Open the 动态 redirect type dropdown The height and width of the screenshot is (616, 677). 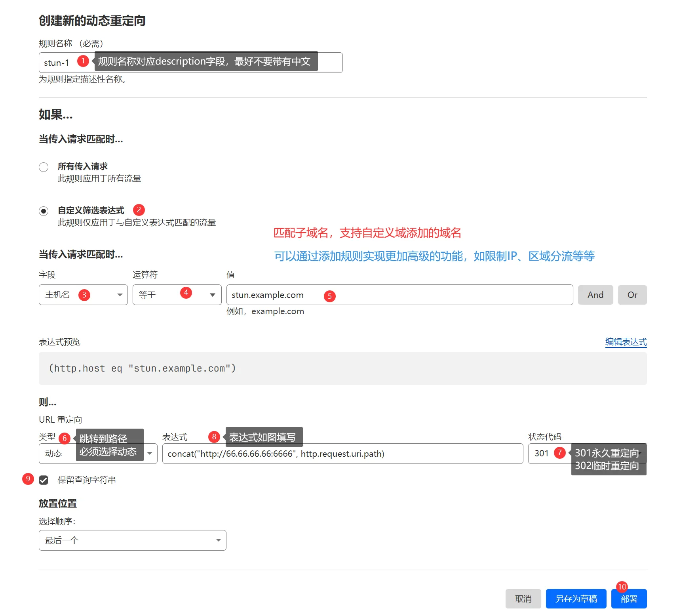tap(150, 454)
